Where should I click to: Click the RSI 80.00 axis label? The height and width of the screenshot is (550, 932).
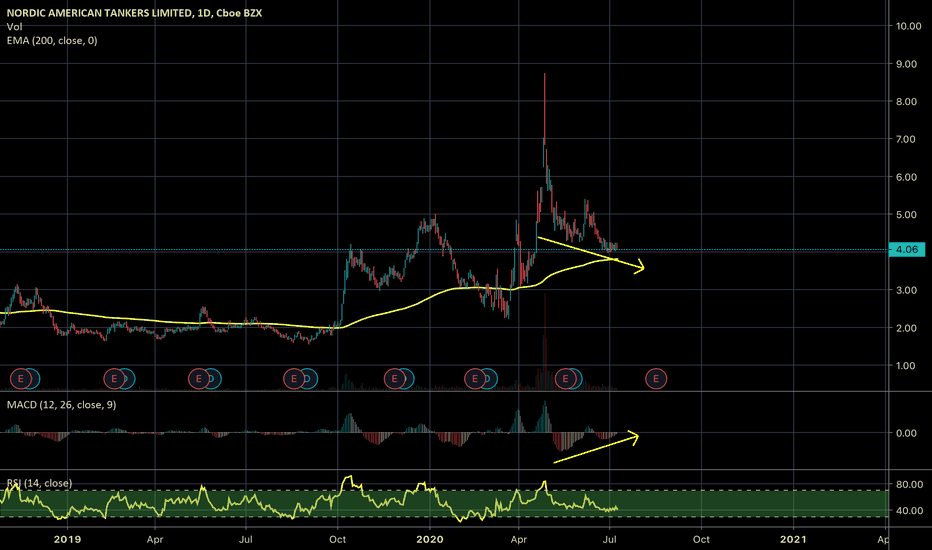pos(909,485)
